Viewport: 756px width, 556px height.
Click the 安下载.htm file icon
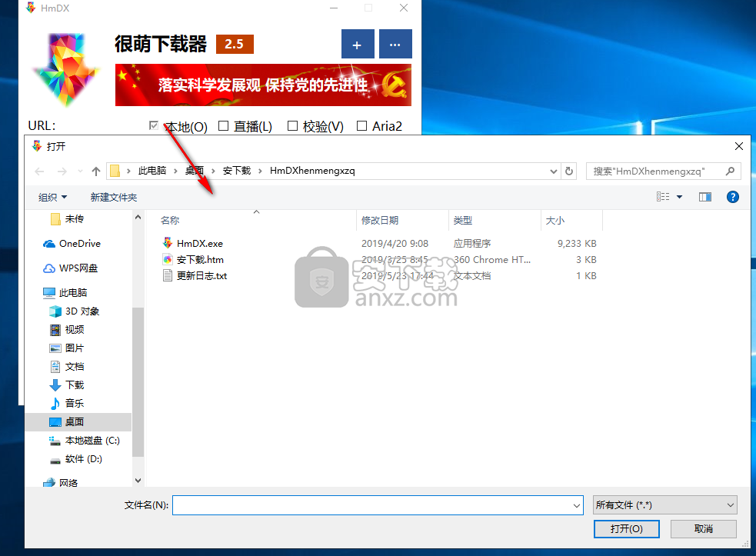pos(168,259)
